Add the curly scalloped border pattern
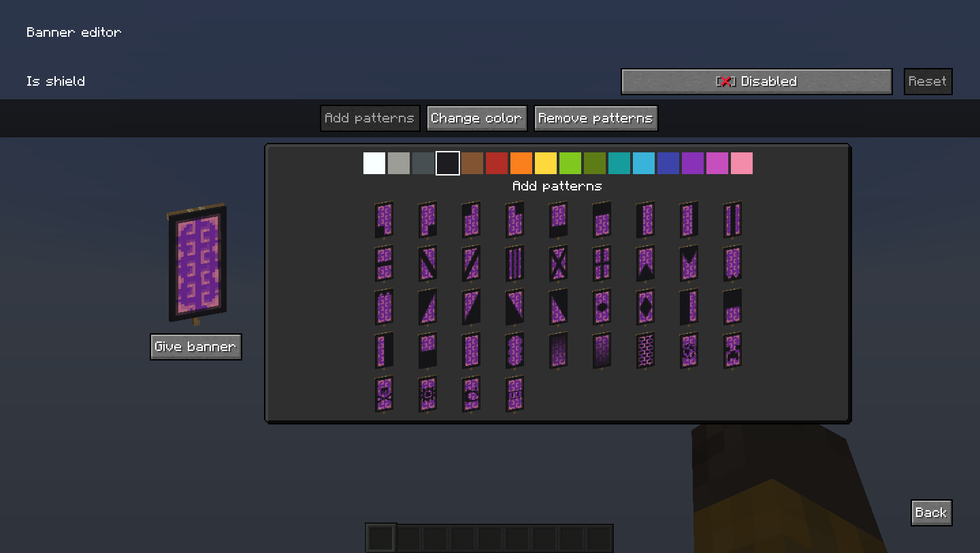980x553 pixels. coord(514,350)
